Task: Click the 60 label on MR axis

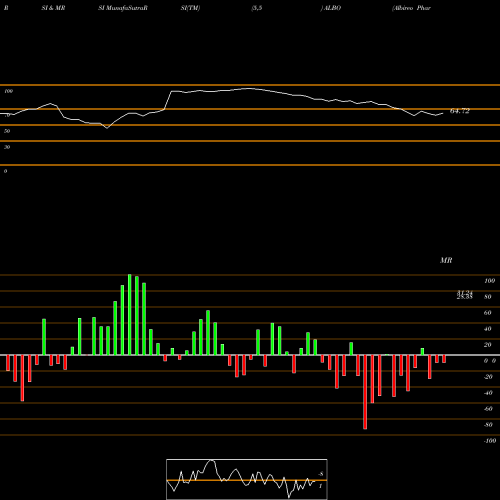Action: click(x=488, y=313)
